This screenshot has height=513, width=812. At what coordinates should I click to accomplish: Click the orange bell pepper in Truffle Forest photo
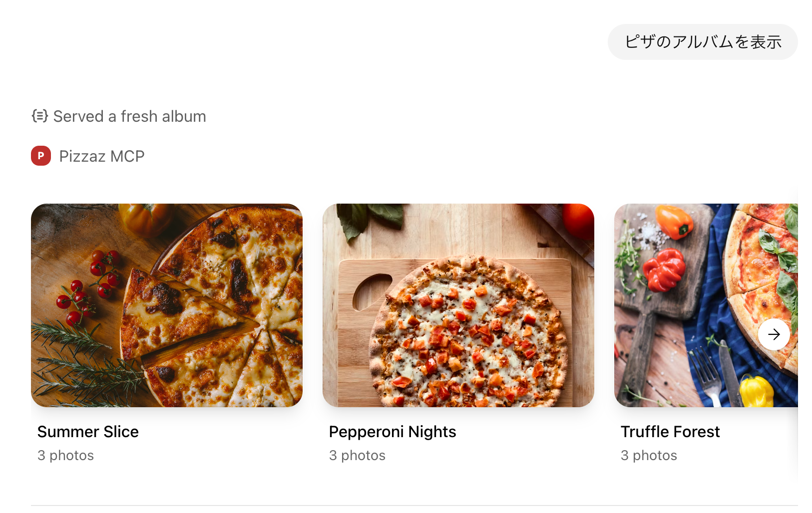click(674, 222)
